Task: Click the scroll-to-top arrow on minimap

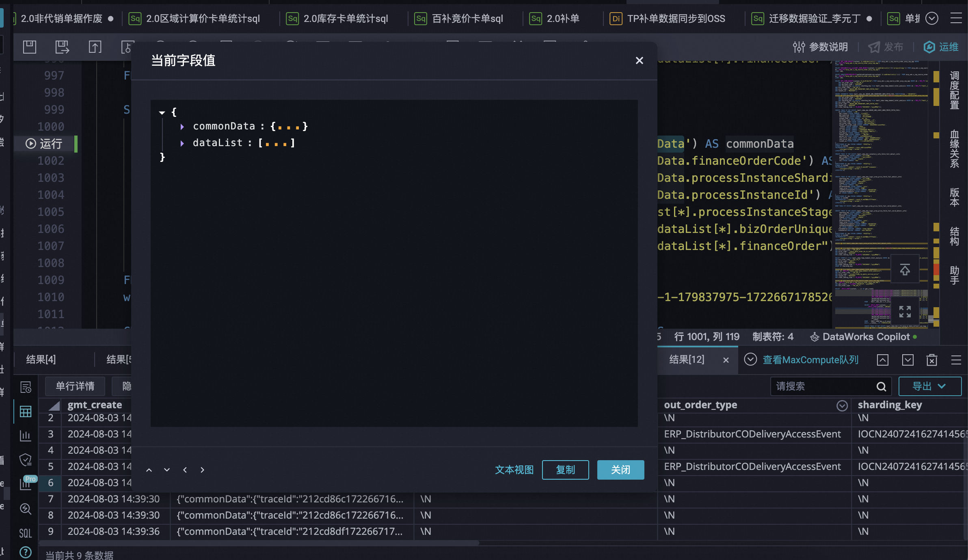Action: (x=905, y=269)
